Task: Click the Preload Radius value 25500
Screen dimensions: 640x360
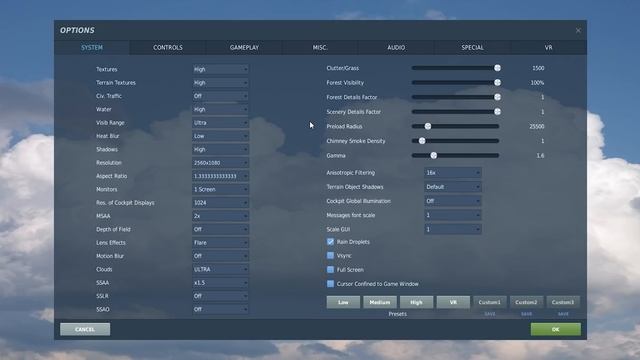Action: pos(537,127)
